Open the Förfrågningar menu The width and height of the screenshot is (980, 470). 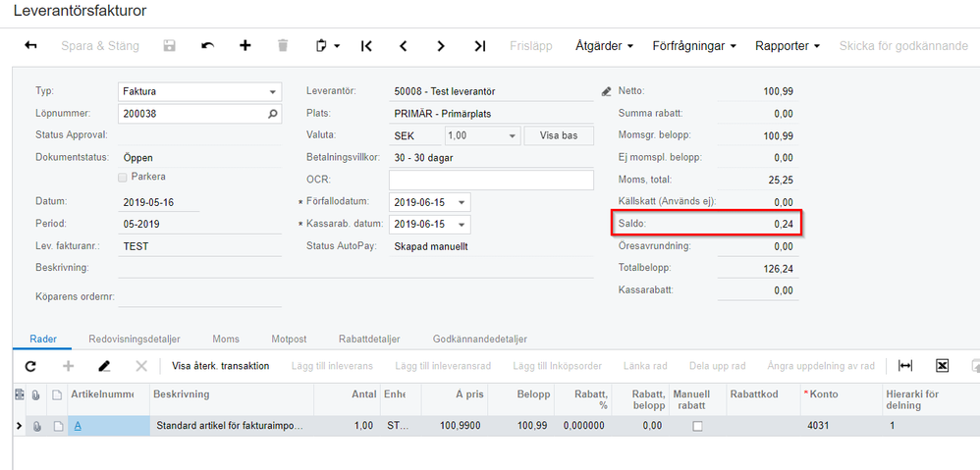click(694, 45)
